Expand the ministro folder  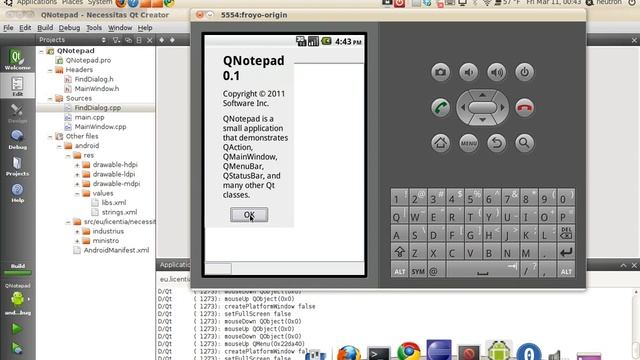pos(77,241)
